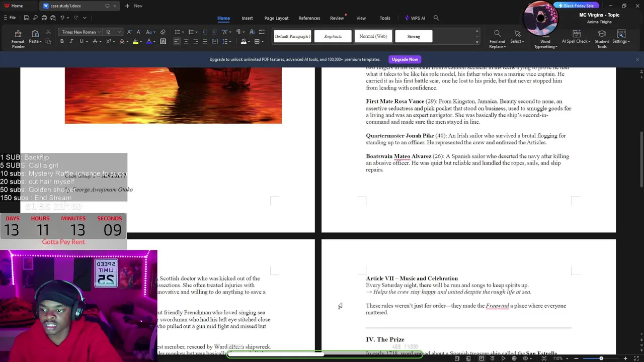The width and height of the screenshot is (644, 362).
Task: Click the Print Preview icon
Action: (53, 18)
